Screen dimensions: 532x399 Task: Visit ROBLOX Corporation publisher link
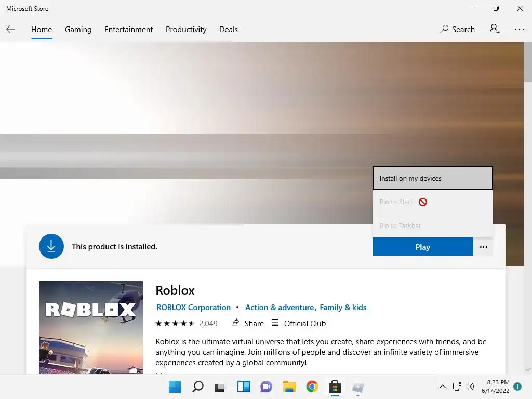193,308
